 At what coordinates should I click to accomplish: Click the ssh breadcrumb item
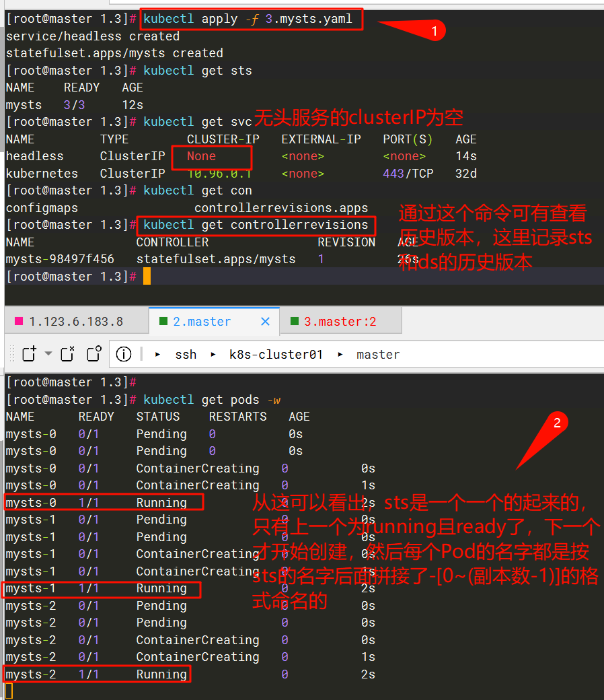click(186, 355)
